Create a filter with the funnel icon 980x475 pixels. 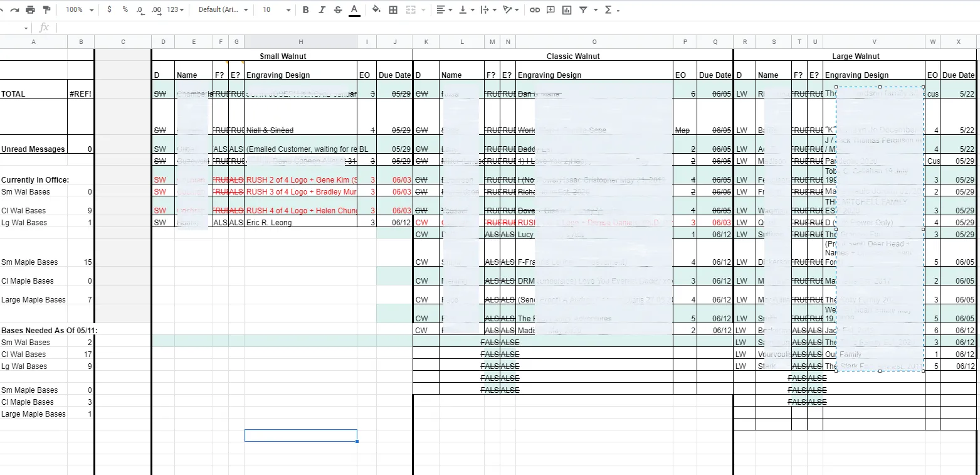[x=583, y=10]
